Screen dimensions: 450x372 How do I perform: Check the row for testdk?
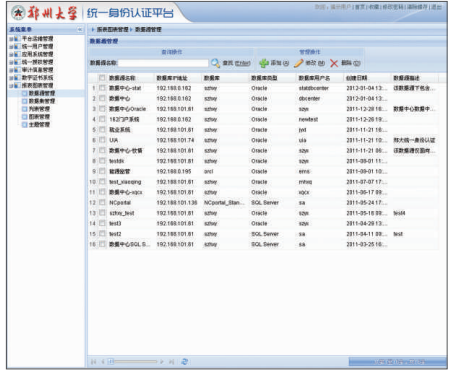tap(102, 161)
